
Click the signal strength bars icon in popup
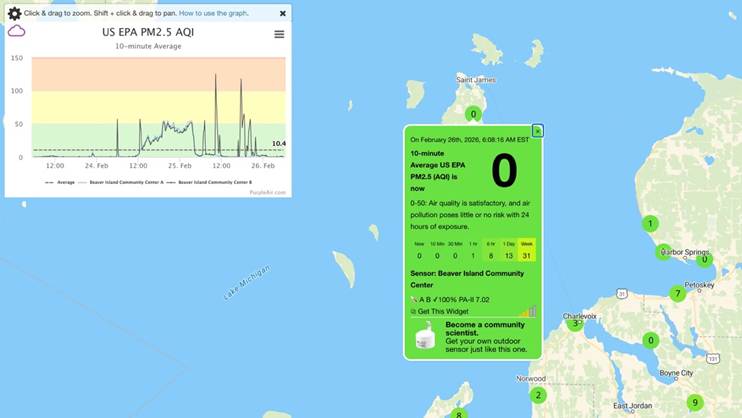[528, 311]
